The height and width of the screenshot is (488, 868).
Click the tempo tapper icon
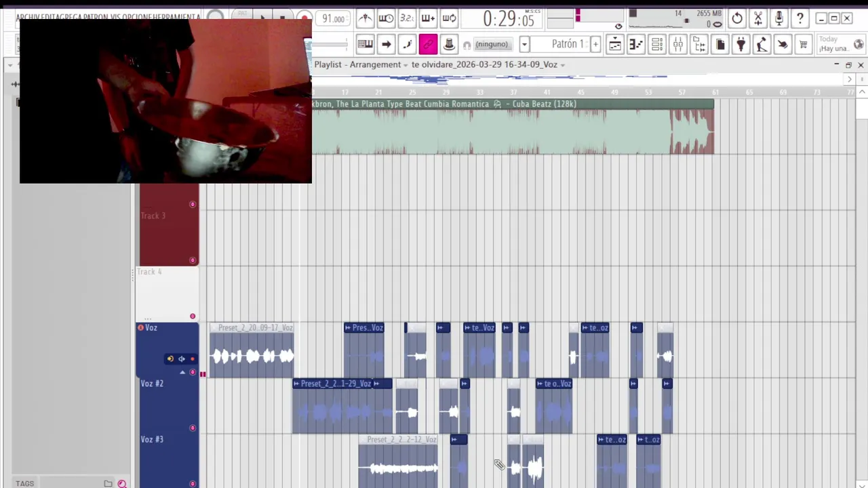pos(762,45)
